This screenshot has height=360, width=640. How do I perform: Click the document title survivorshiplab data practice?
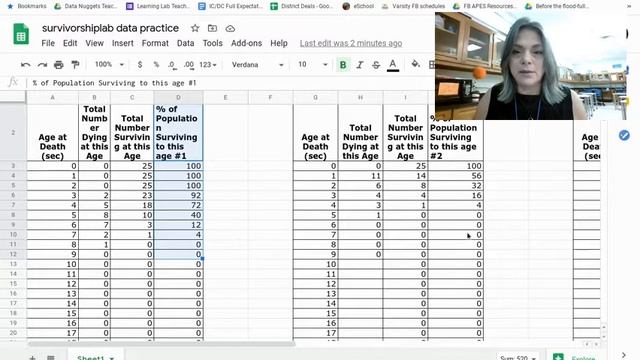pyautogui.click(x=110, y=28)
